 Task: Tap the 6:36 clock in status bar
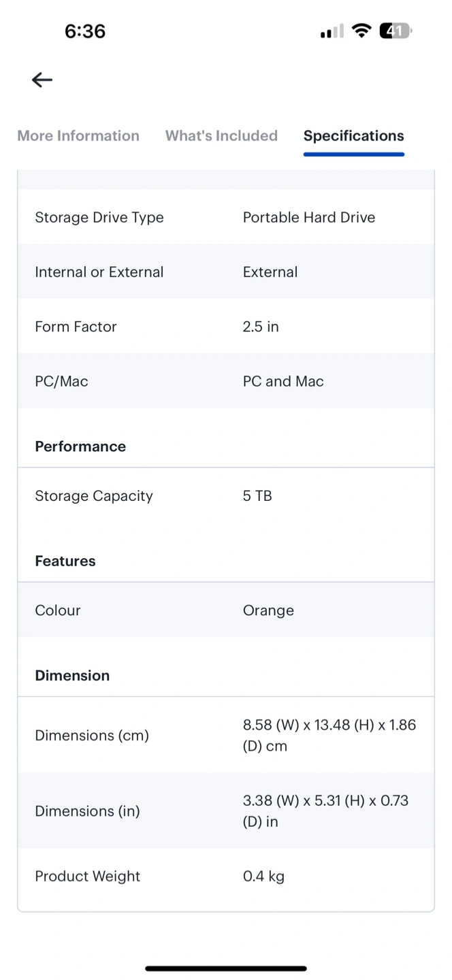[x=85, y=31]
